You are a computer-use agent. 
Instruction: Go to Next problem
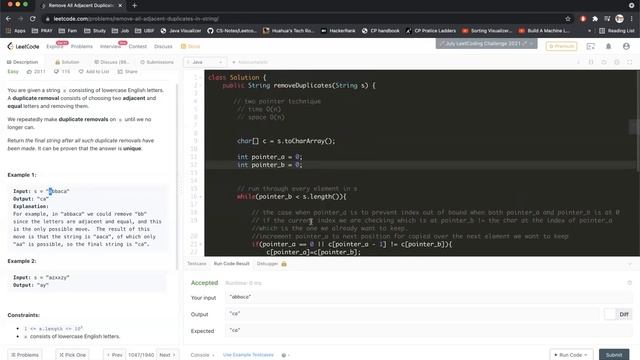167,355
